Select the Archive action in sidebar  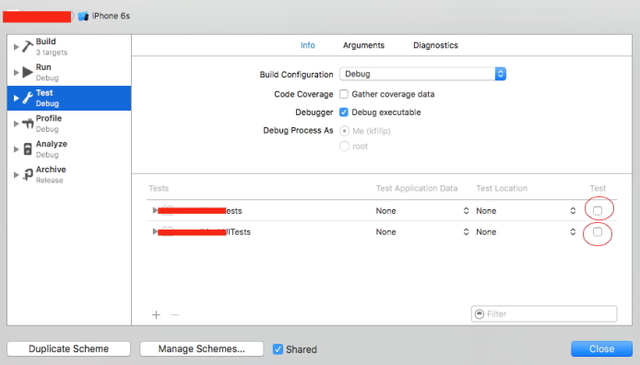click(69, 175)
